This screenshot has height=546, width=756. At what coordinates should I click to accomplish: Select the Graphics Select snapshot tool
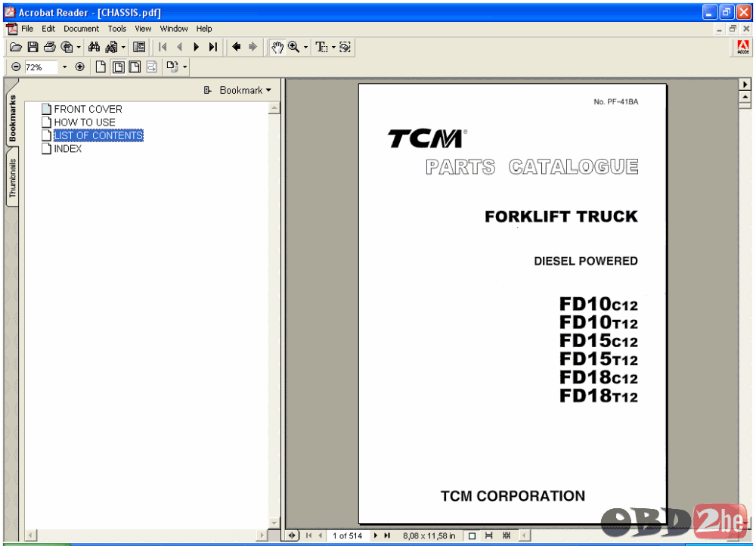click(345, 47)
